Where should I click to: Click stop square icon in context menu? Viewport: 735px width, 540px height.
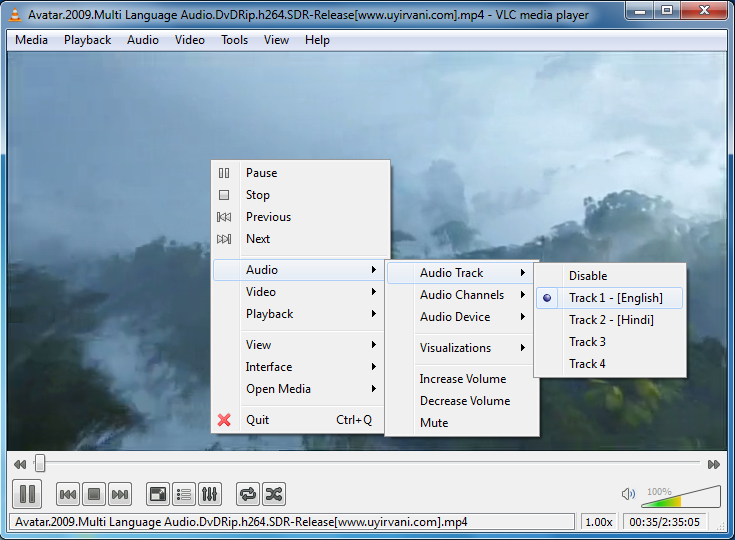click(x=224, y=195)
